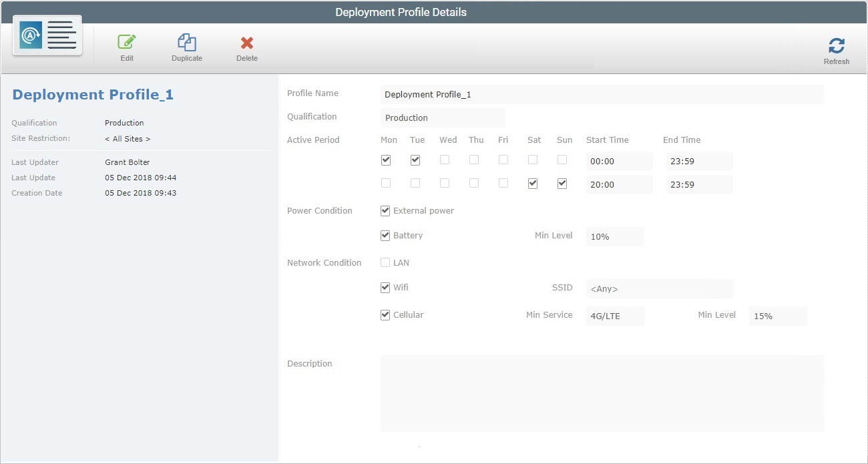Check Fri in the second schedule row

tap(503, 183)
